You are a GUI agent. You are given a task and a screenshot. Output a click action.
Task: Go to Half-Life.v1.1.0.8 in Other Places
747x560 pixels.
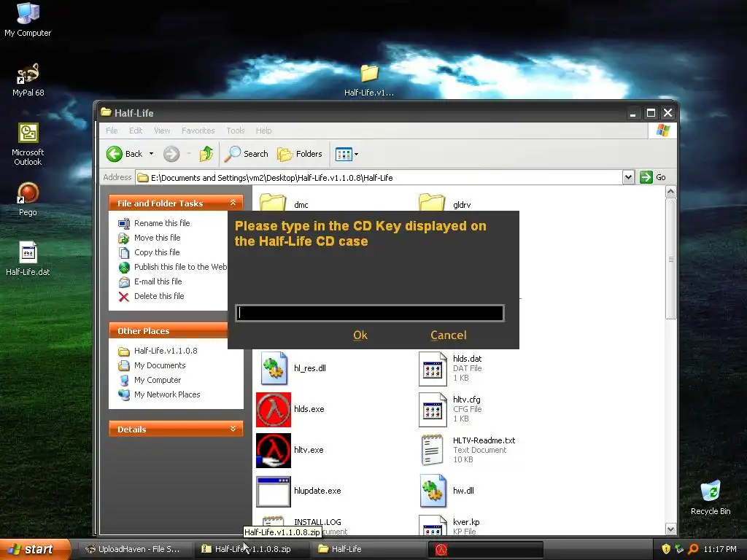point(158,351)
